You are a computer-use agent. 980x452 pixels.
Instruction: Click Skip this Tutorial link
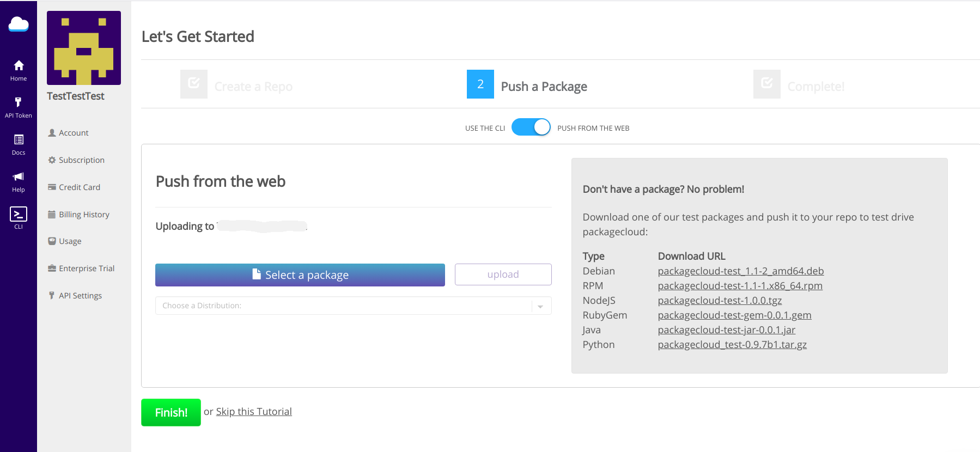point(254,412)
